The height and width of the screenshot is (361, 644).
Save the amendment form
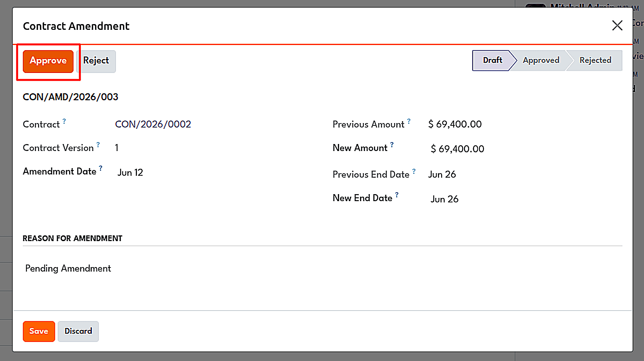click(x=39, y=331)
